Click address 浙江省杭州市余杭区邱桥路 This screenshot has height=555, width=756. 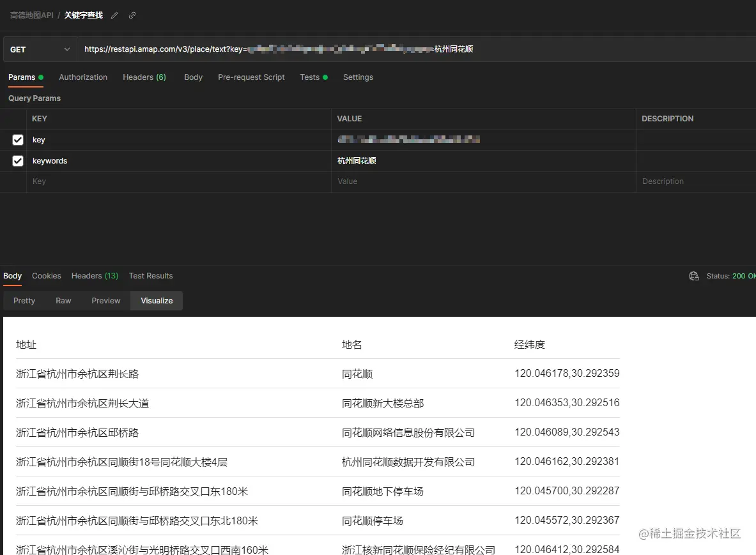[x=77, y=432]
